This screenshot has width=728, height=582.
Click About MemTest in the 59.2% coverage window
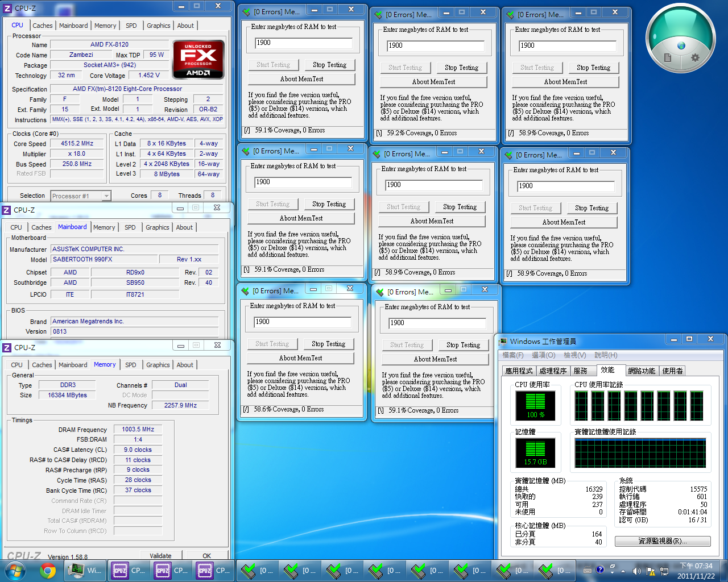click(x=434, y=82)
